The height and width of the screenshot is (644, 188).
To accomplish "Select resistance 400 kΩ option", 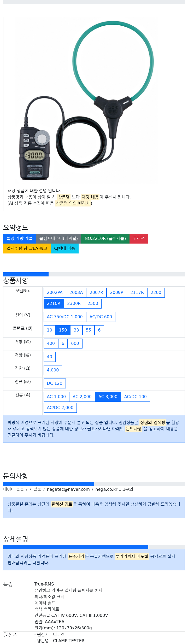I will tap(51, 343).
